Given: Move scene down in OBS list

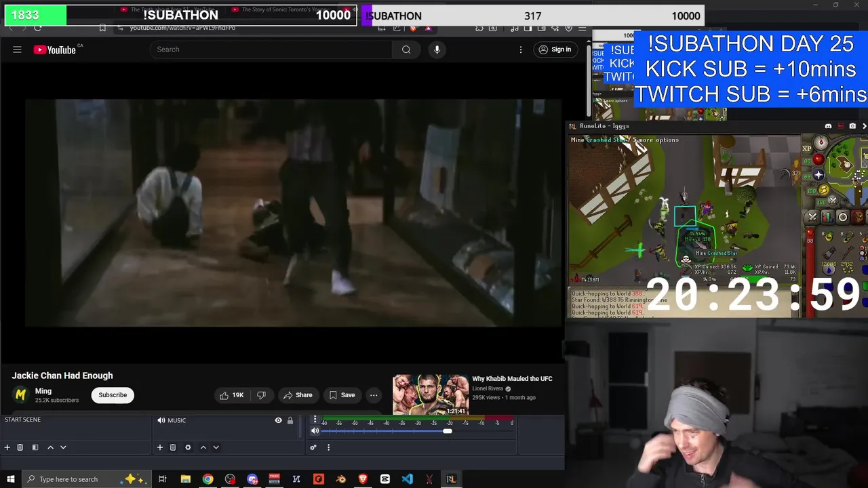Looking at the screenshot, I should click(x=63, y=447).
